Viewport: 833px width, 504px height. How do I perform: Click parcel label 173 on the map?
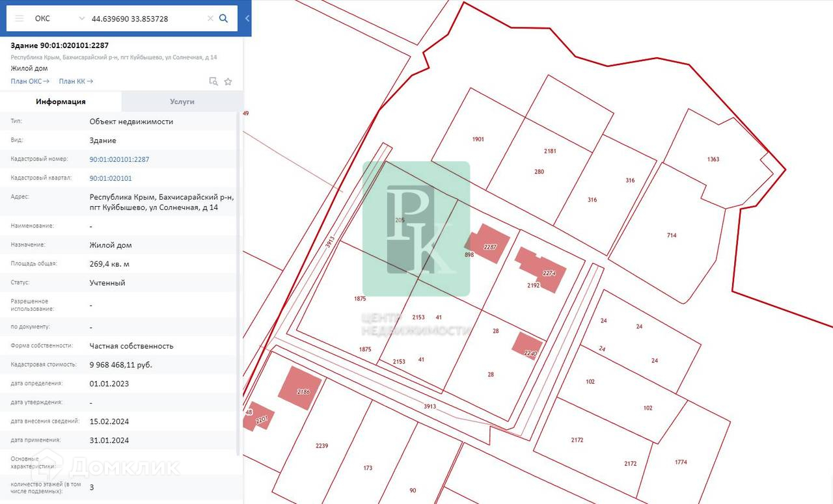click(x=368, y=468)
